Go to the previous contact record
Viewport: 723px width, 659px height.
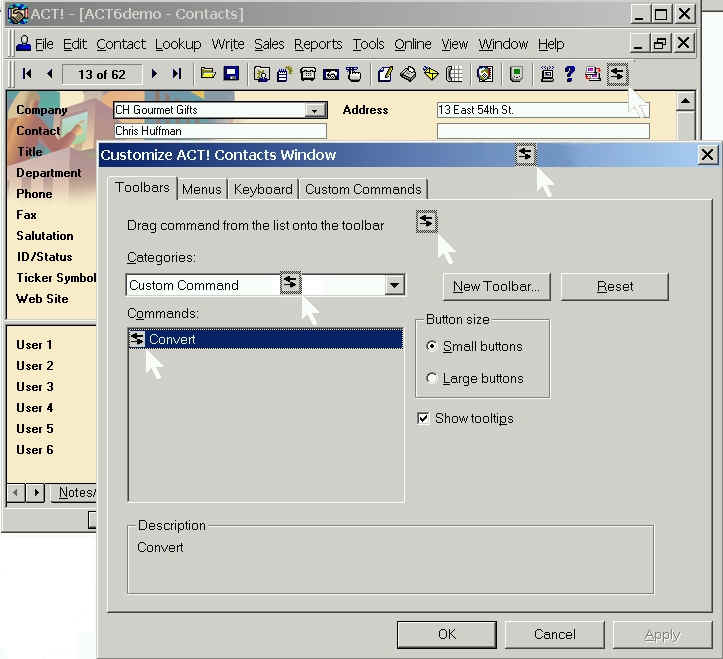click(x=50, y=74)
